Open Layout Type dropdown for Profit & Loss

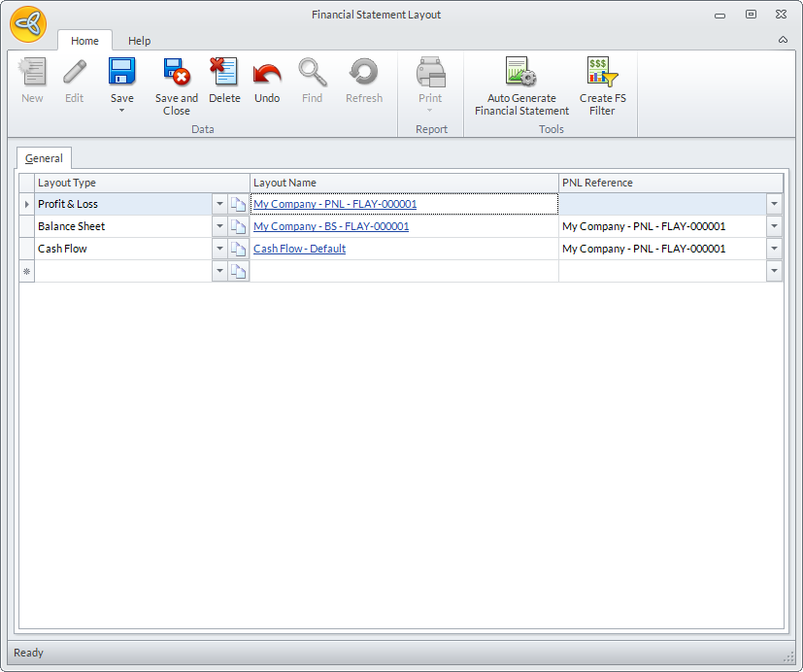click(x=219, y=204)
